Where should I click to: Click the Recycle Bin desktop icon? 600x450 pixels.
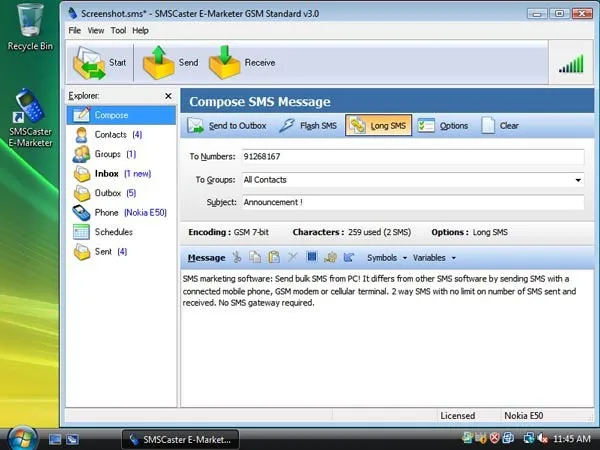(x=30, y=27)
